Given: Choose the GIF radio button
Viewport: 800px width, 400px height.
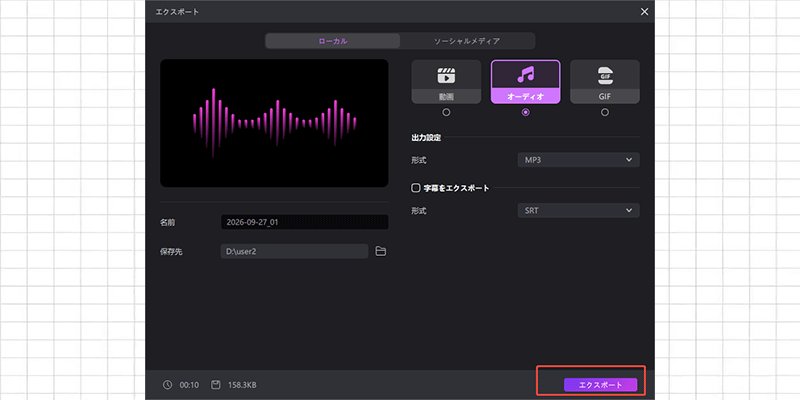Looking at the screenshot, I should (x=605, y=112).
